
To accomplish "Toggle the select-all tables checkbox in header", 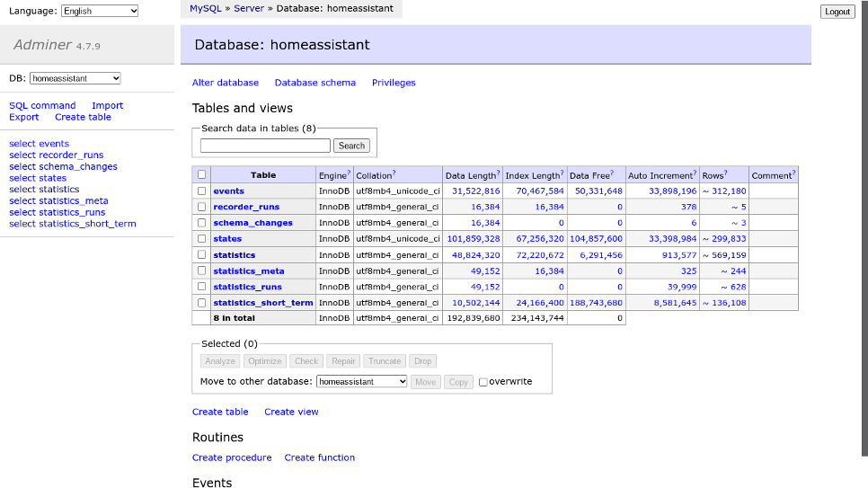I will point(202,175).
